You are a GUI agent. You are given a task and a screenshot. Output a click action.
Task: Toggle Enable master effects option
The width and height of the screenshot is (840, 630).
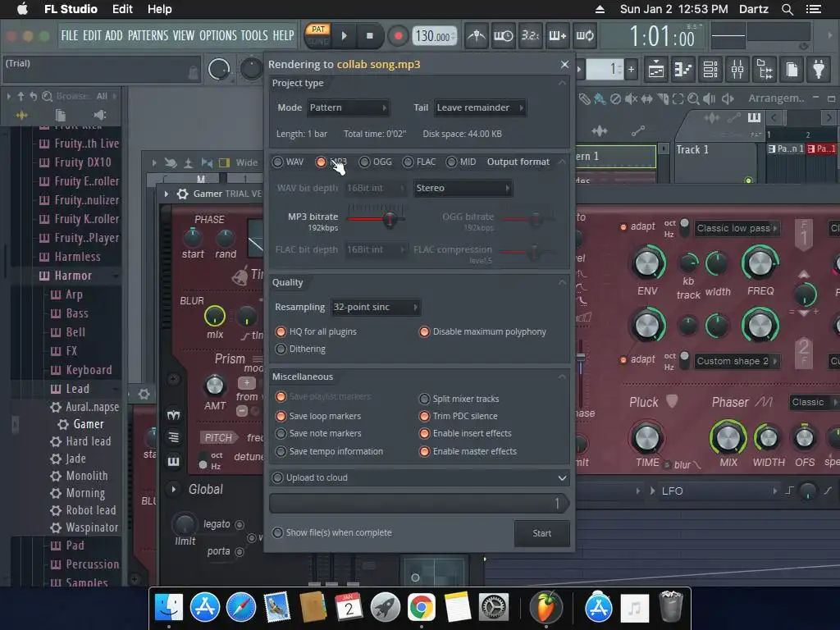point(424,452)
